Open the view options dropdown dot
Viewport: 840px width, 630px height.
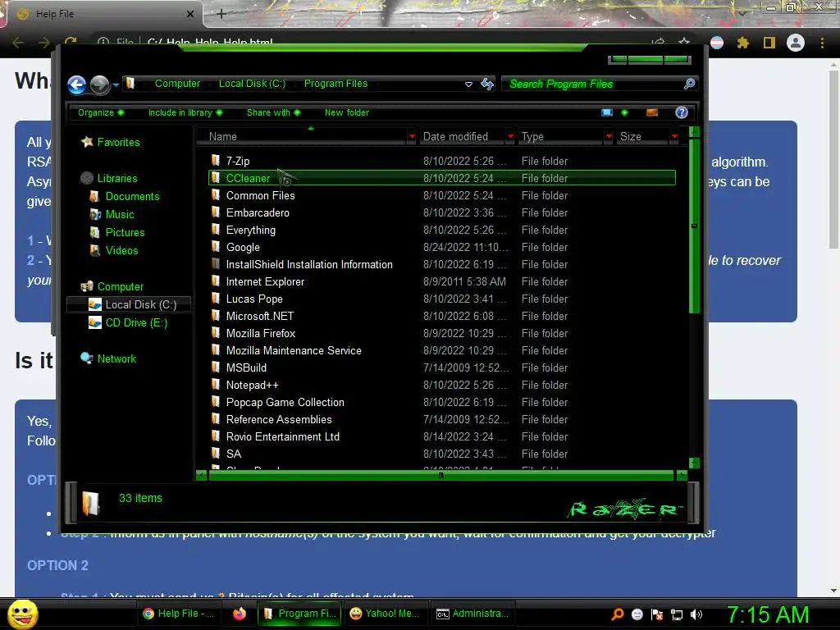(624, 112)
